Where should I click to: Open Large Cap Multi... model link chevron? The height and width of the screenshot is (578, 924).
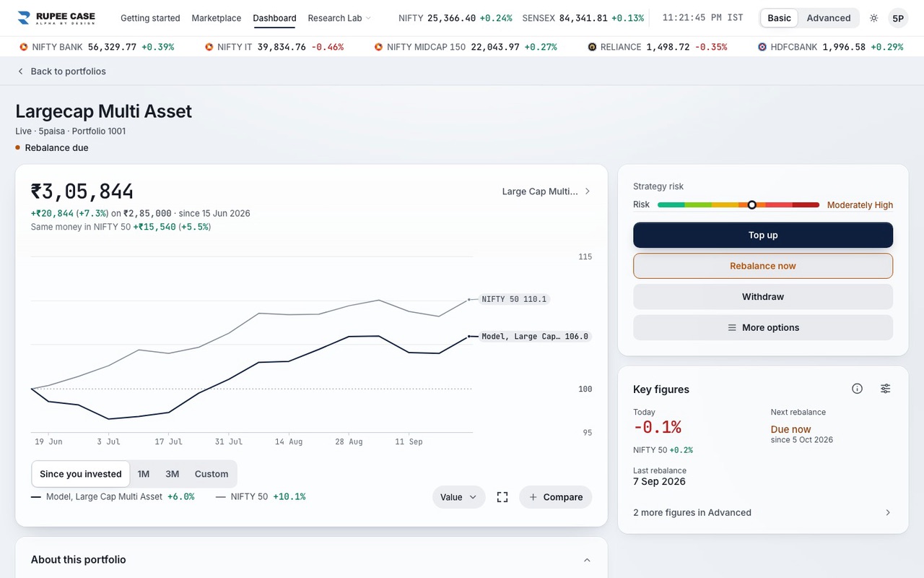point(588,191)
